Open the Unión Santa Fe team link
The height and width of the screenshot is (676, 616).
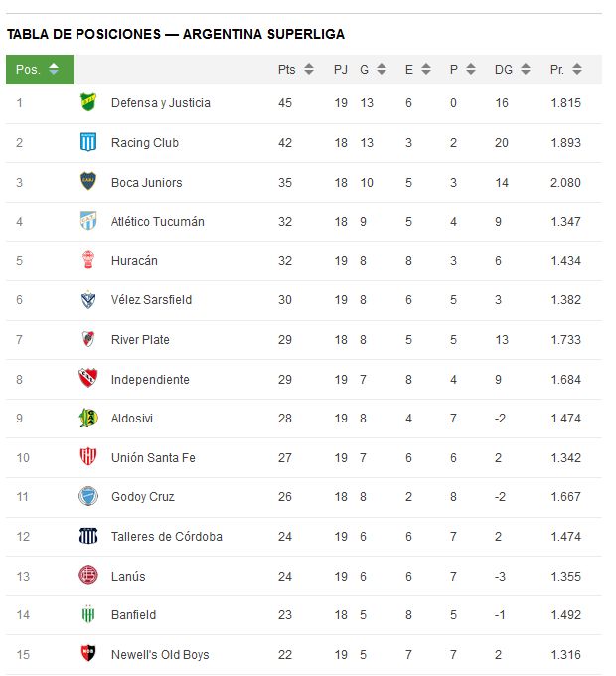coord(153,458)
